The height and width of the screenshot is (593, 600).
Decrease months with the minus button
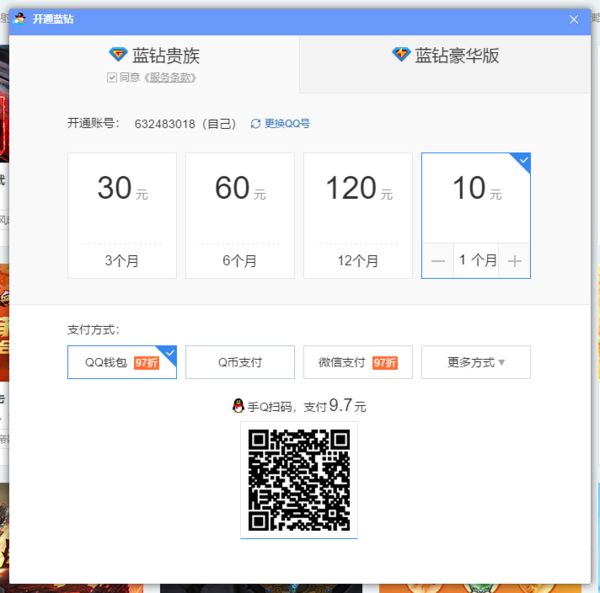point(438,261)
